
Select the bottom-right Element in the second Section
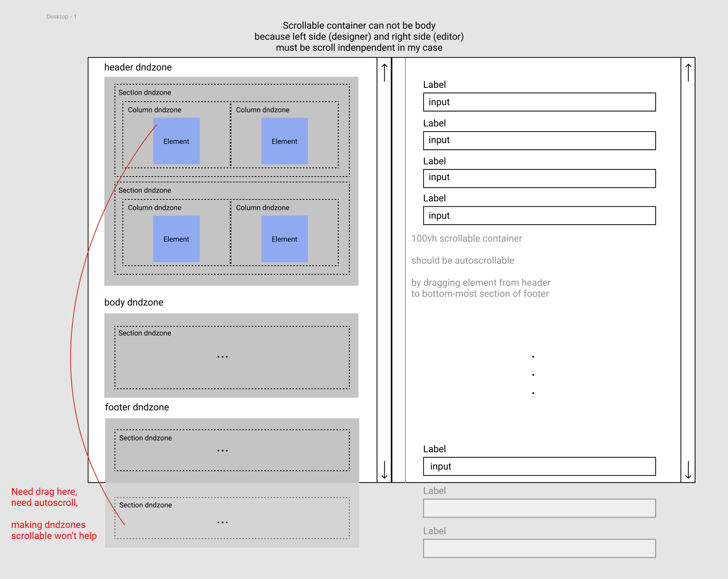pos(284,239)
